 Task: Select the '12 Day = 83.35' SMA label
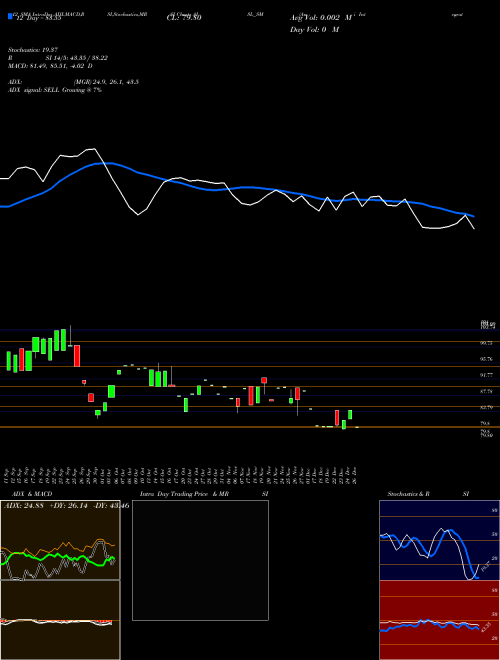tap(37, 18)
